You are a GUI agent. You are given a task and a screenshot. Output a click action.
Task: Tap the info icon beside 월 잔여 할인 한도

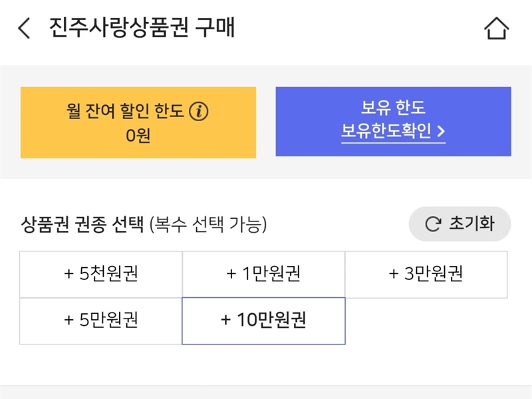click(199, 112)
